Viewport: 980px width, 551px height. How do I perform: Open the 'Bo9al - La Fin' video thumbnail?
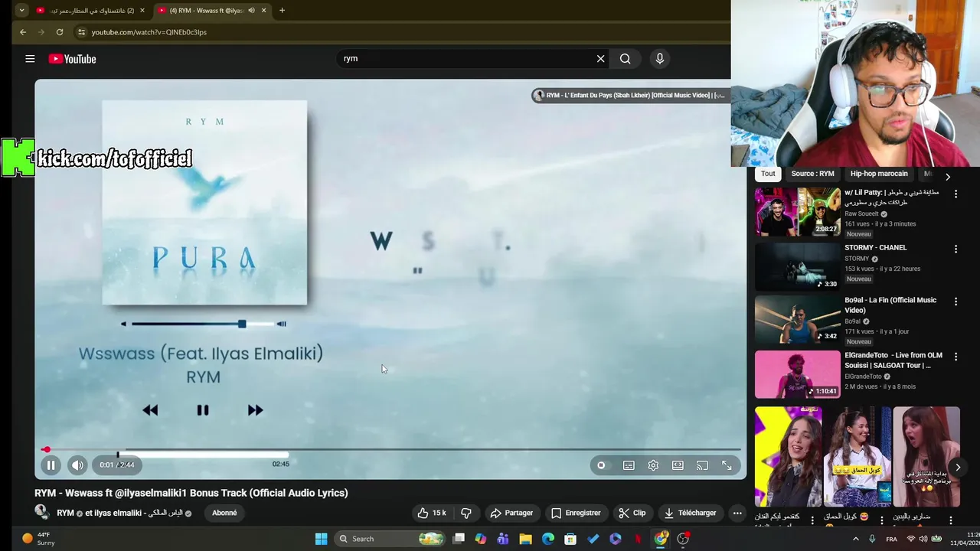797,320
